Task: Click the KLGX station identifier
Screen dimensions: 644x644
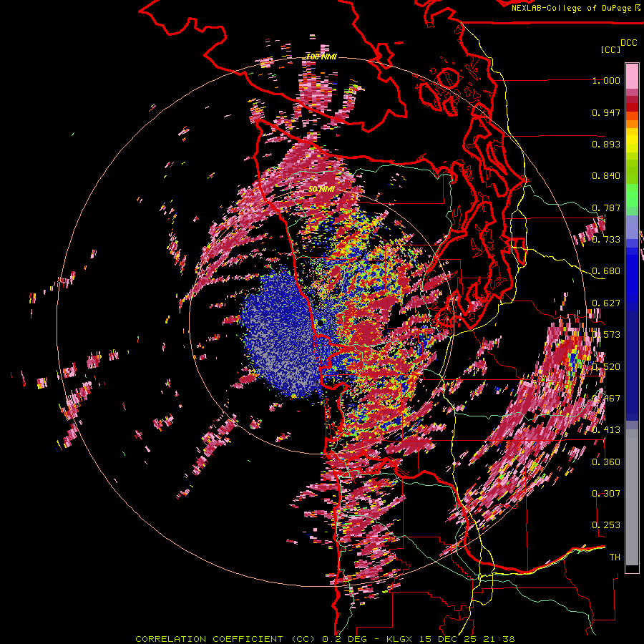Action: (x=399, y=639)
